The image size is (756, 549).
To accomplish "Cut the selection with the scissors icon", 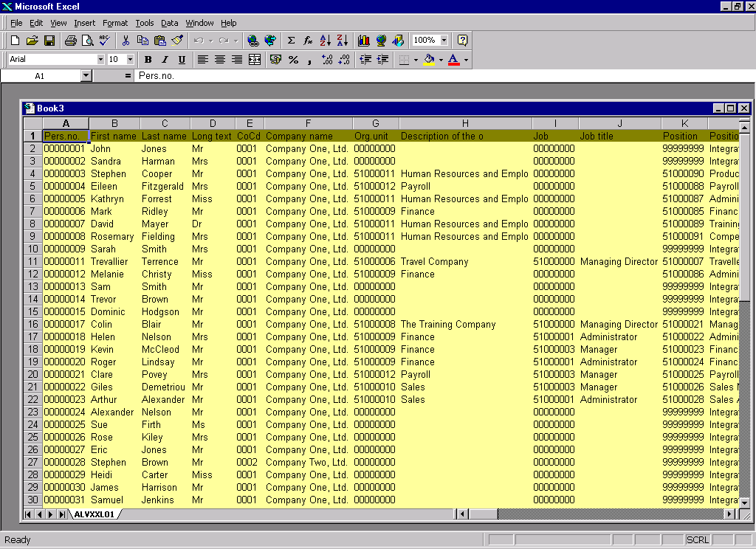I will pyautogui.click(x=126, y=41).
